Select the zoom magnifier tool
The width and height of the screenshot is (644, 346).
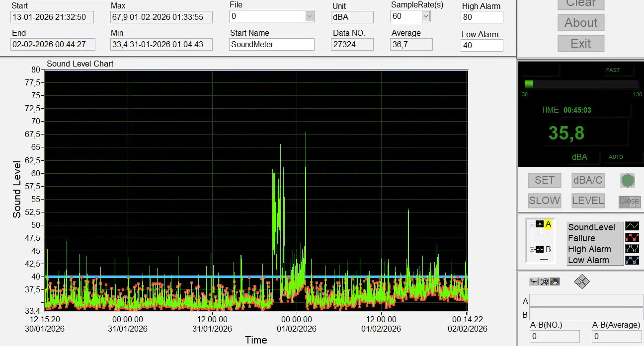(x=544, y=281)
